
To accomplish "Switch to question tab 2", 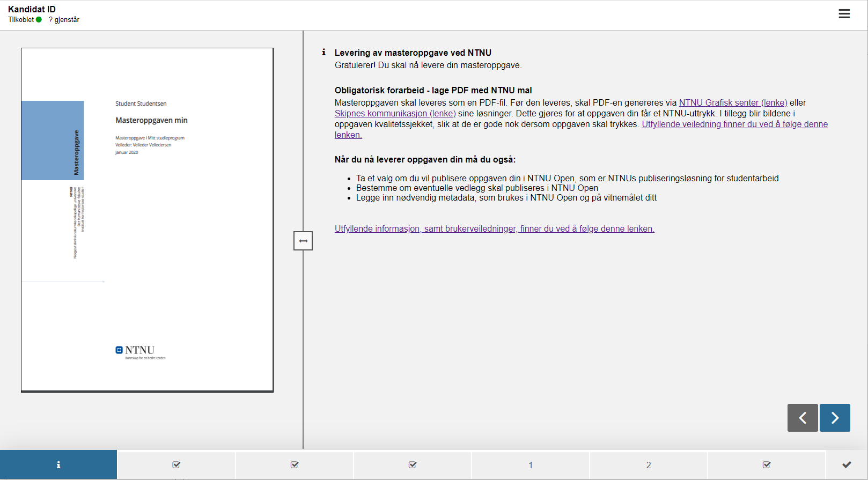I will [x=649, y=465].
